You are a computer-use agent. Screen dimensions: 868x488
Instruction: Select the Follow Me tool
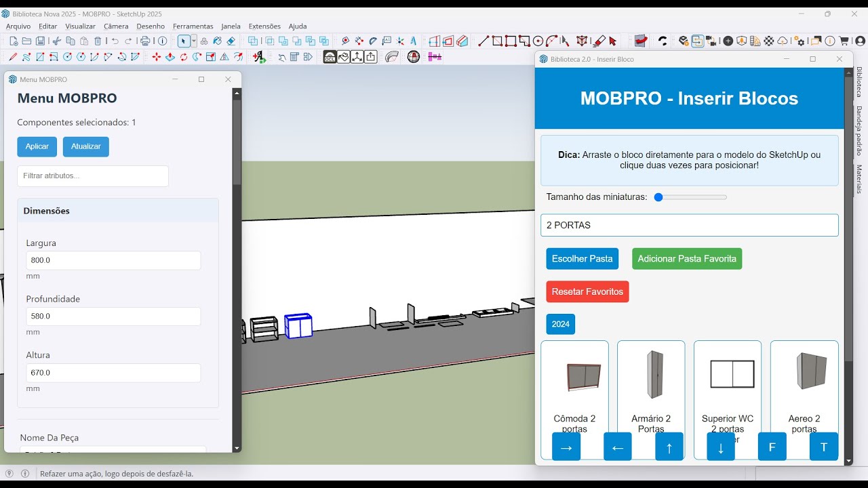pyautogui.click(x=197, y=57)
